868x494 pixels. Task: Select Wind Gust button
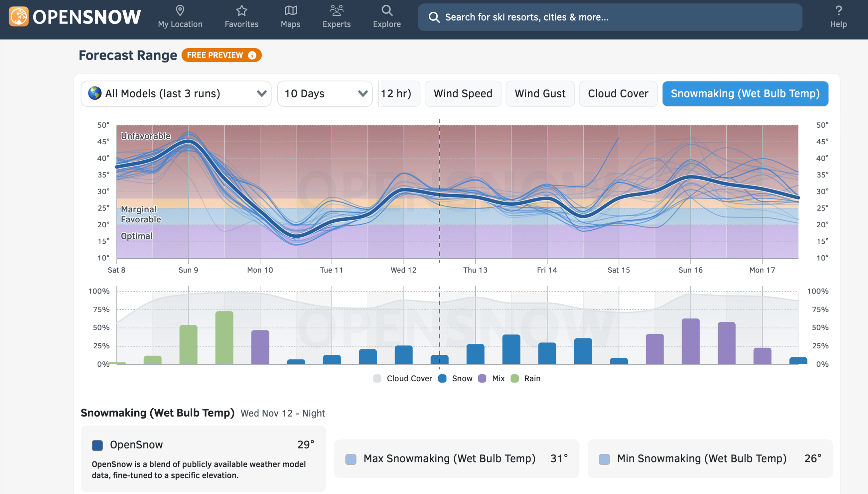pos(540,94)
